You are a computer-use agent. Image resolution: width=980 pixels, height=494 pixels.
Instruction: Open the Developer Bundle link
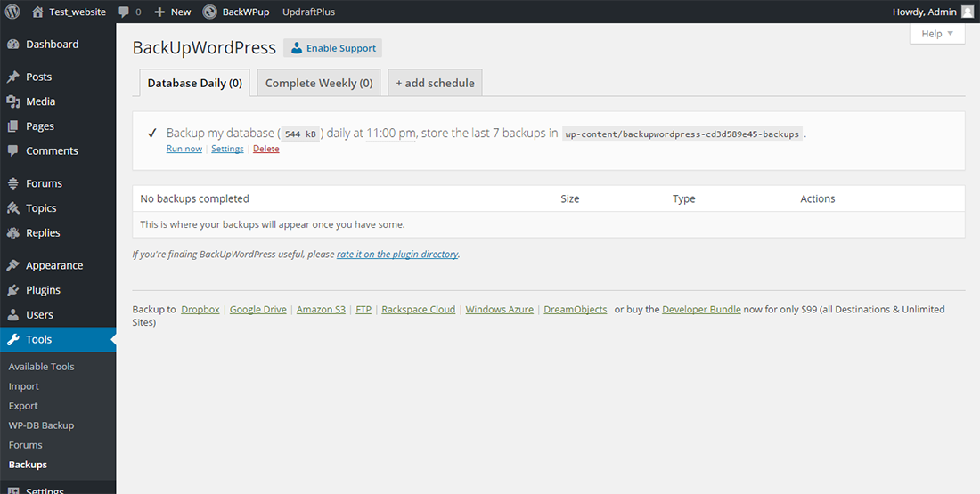coord(702,309)
